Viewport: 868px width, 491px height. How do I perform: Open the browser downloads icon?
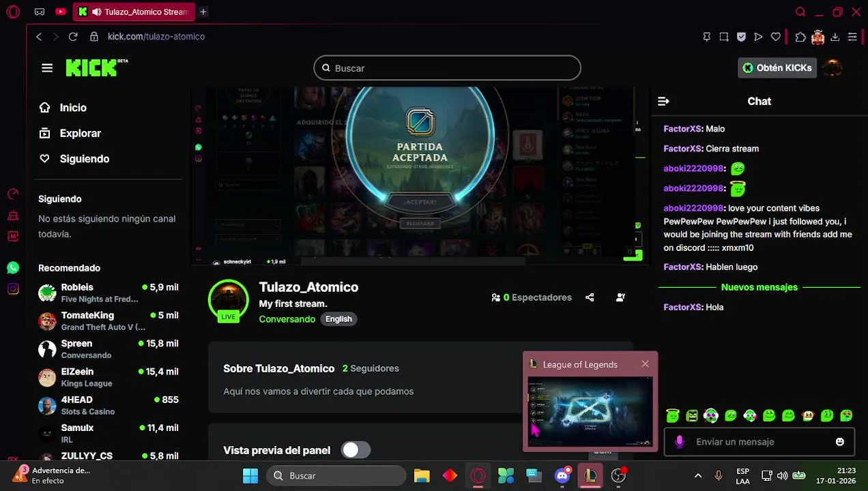[835, 37]
